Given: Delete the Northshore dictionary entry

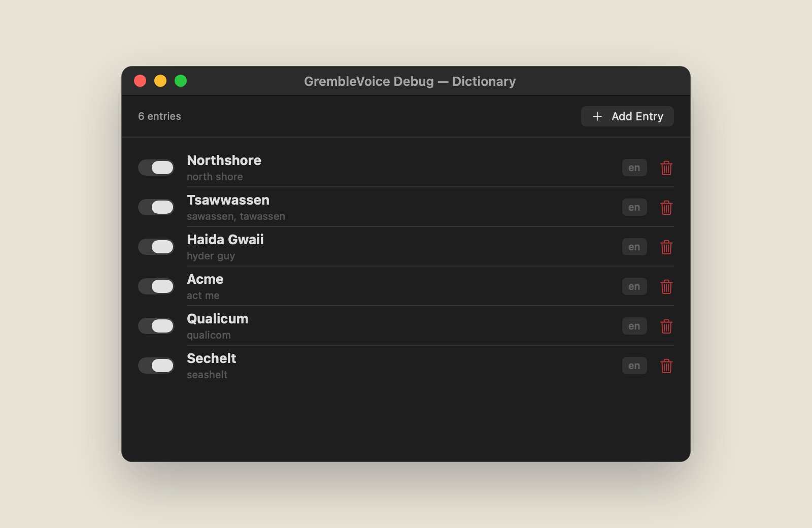Looking at the screenshot, I should [x=666, y=168].
